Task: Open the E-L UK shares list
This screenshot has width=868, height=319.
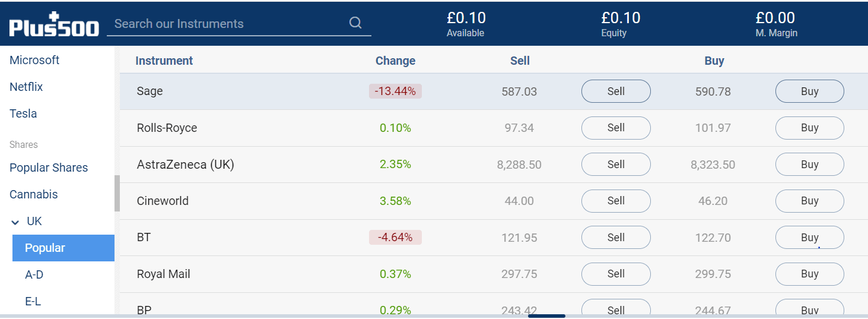Action: (x=33, y=301)
